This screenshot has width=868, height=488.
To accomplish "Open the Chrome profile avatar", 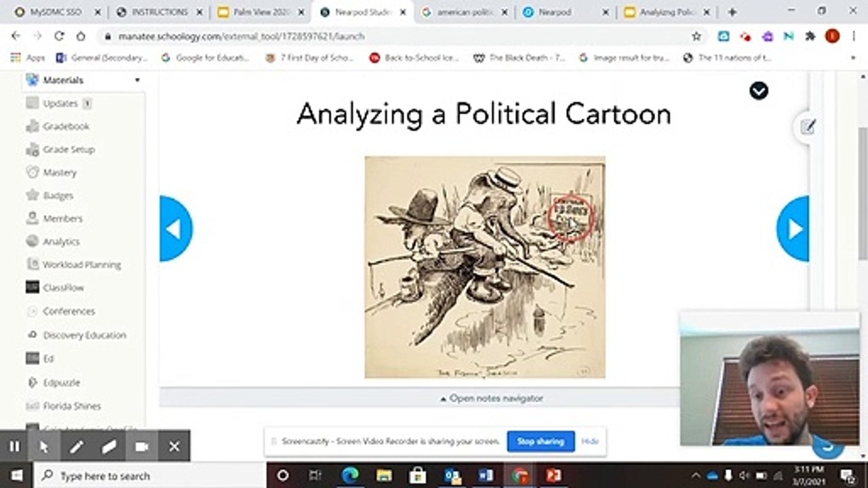I will click(832, 37).
